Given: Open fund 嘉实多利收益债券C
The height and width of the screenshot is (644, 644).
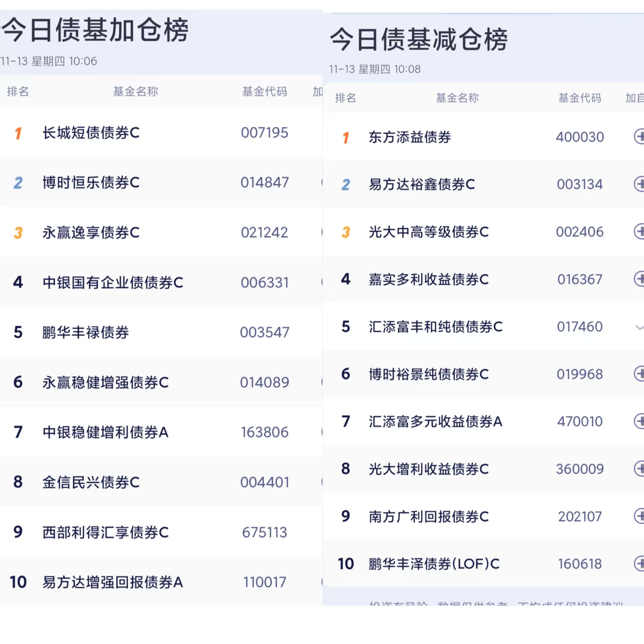Looking at the screenshot, I should pyautogui.click(x=429, y=279).
